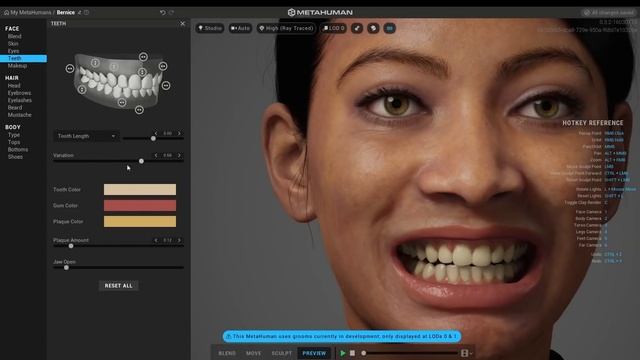Click the Tooth Length slider handle
The image size is (640, 360).
153,139
